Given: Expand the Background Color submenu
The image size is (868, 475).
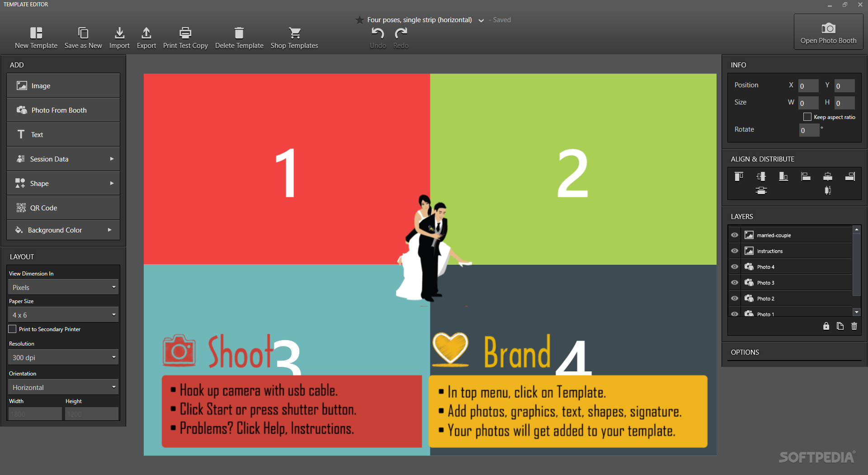Looking at the screenshot, I should (109, 230).
